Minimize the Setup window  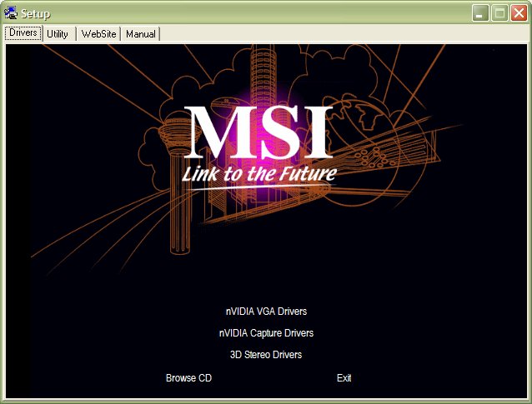coord(480,13)
